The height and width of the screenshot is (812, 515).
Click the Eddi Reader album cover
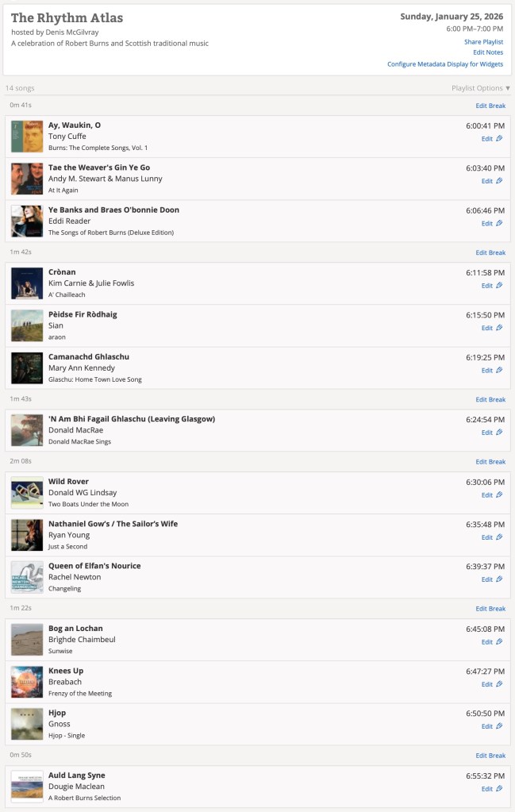(27, 221)
